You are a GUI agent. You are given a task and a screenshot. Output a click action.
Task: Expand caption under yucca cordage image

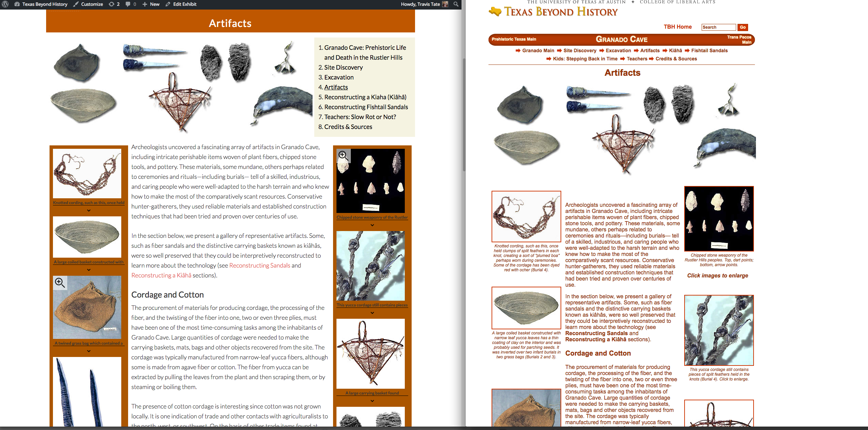(x=372, y=313)
